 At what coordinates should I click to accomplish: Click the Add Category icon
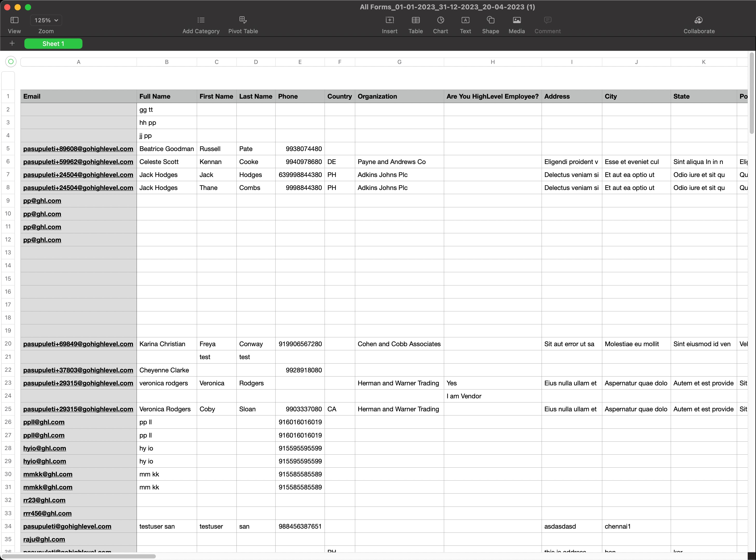coord(201,20)
